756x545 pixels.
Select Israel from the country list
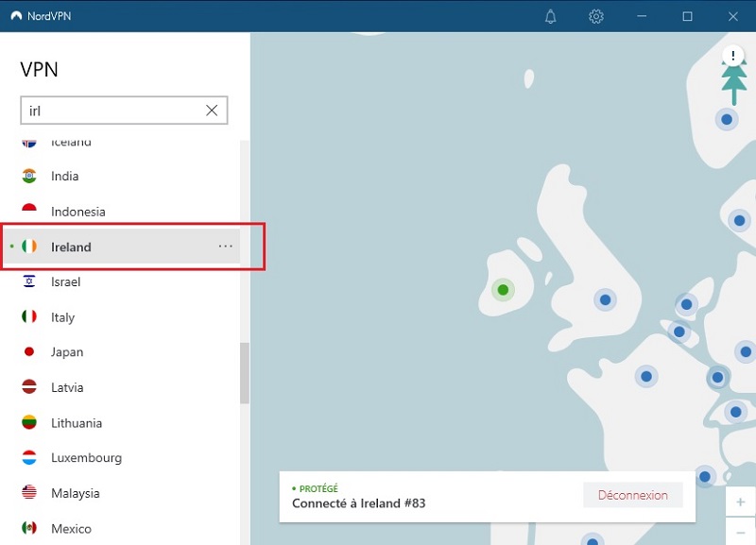coord(66,281)
